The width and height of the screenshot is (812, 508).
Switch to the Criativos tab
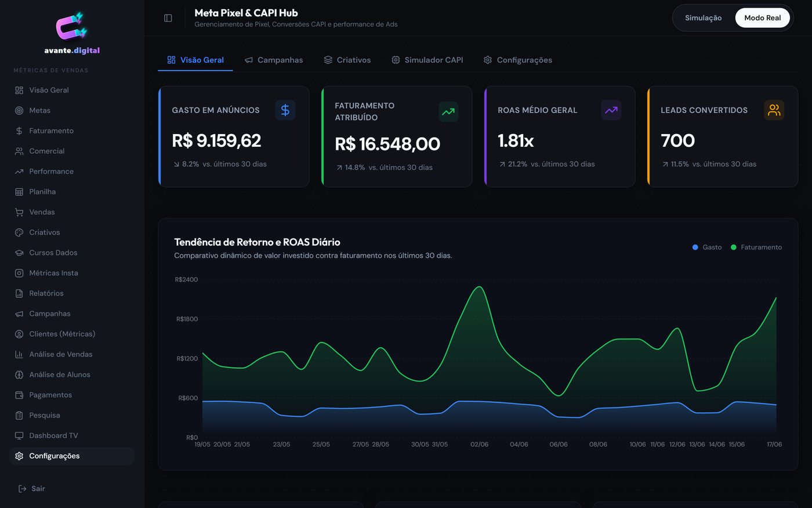tap(347, 60)
